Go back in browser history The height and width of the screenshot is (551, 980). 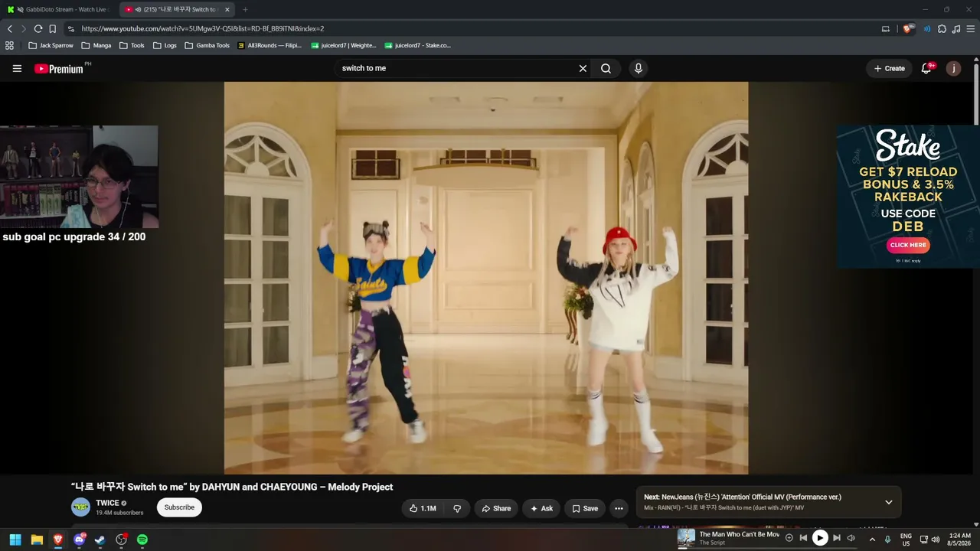(10, 29)
